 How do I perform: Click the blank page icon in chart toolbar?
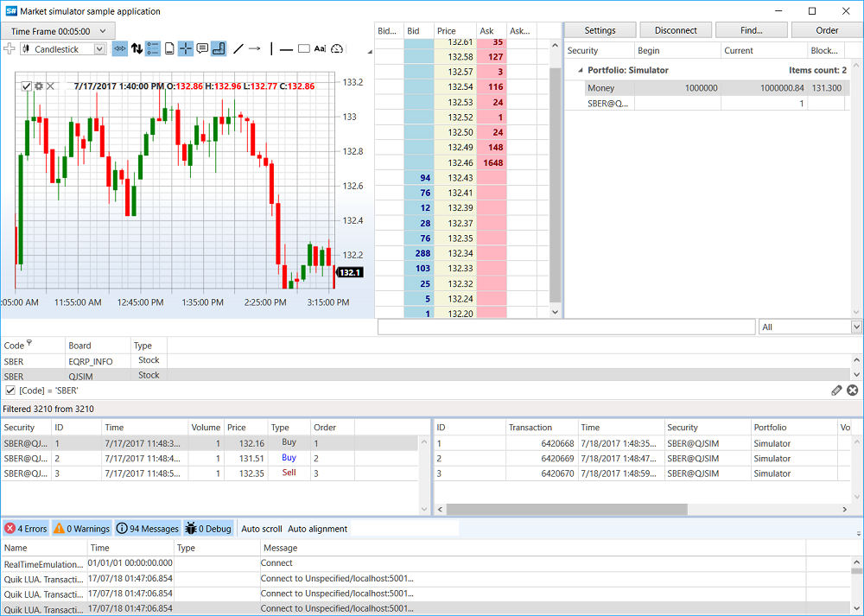pos(169,49)
